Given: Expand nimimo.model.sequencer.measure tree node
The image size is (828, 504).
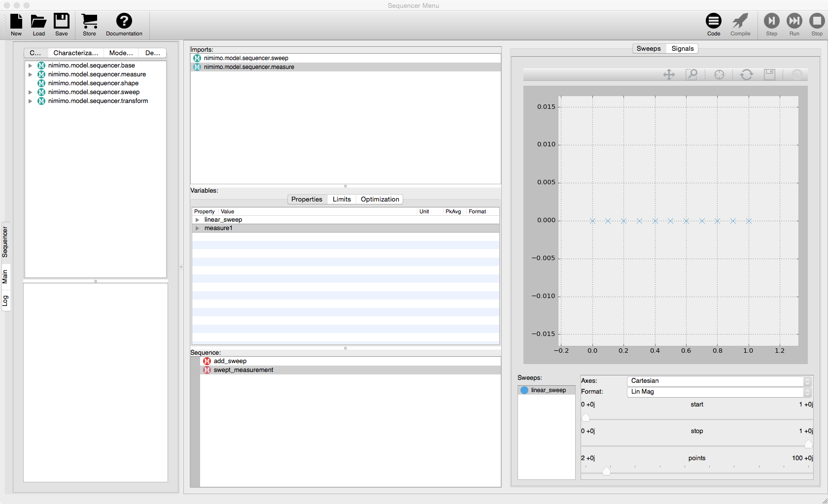Looking at the screenshot, I should [31, 74].
